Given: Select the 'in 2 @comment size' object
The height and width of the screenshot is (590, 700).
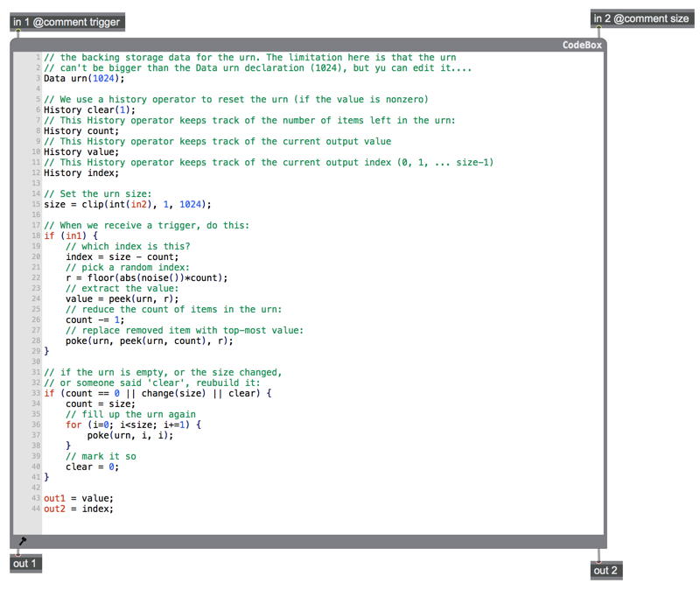Looking at the screenshot, I should click(x=642, y=18).
